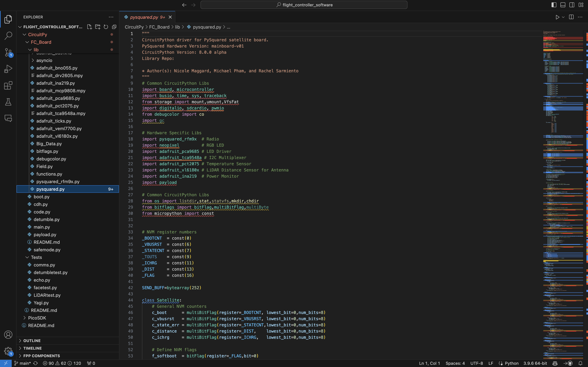Click Ln 1, Col 1 position indicator
The width and height of the screenshot is (588, 367).
[x=429, y=363]
